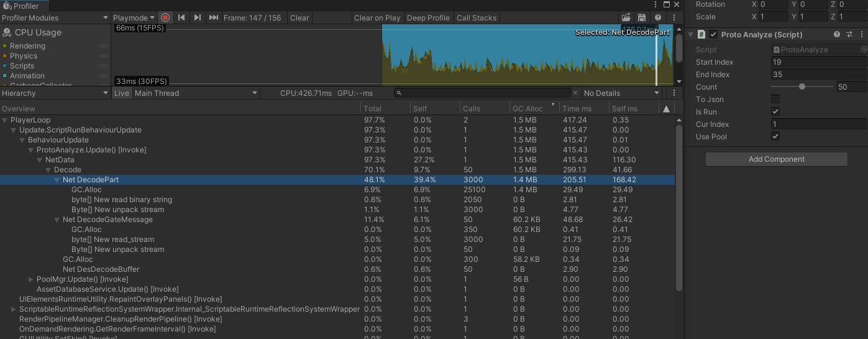Viewport: 868px width, 339px height.
Task: Jump to the current (last) frame
Action: click(x=214, y=18)
